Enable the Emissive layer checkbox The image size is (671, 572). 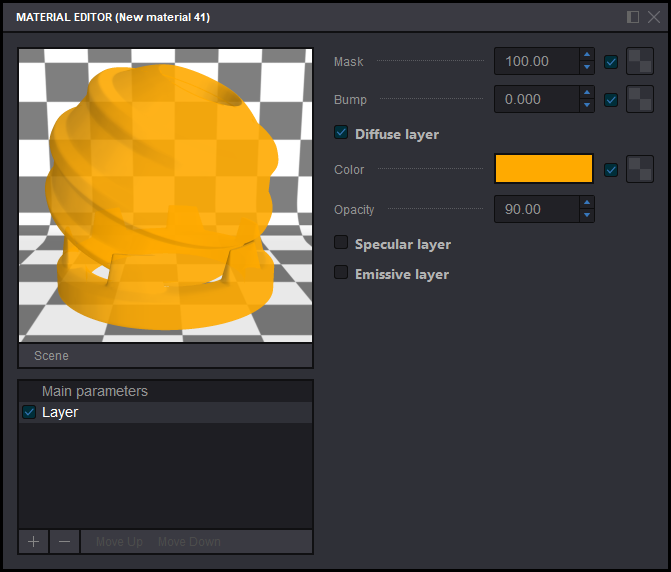tap(341, 273)
